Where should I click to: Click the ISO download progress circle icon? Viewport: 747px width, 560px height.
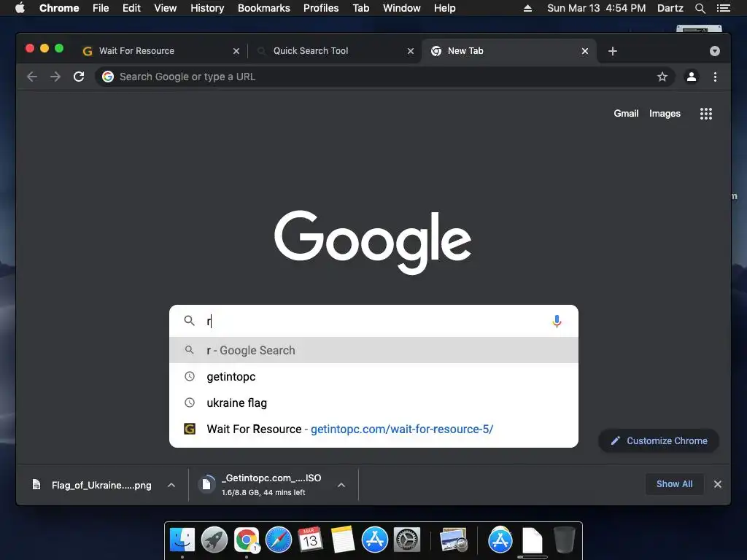[206, 484]
